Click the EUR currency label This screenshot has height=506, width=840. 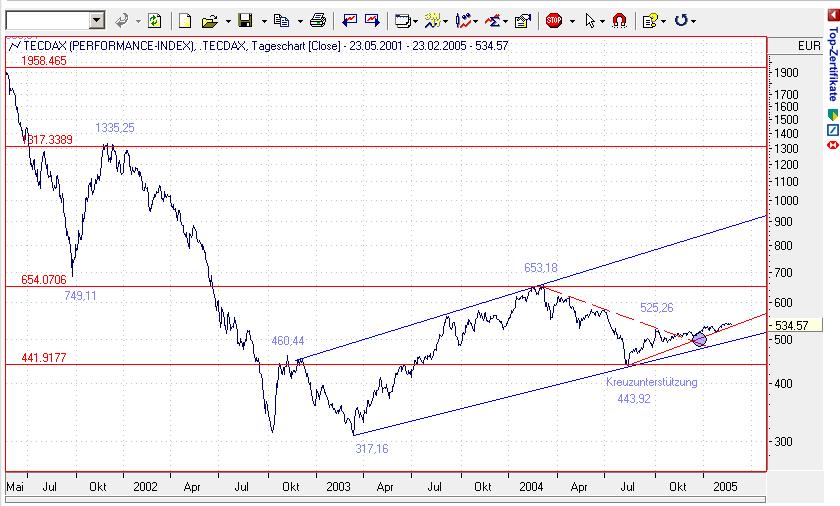pos(809,46)
